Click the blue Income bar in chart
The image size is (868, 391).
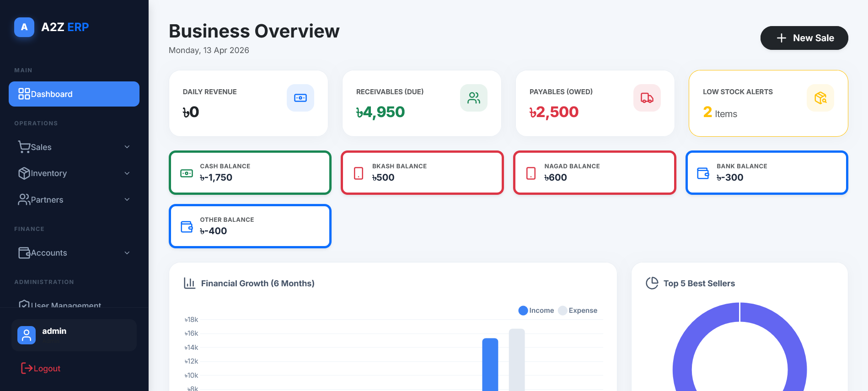[490, 364]
